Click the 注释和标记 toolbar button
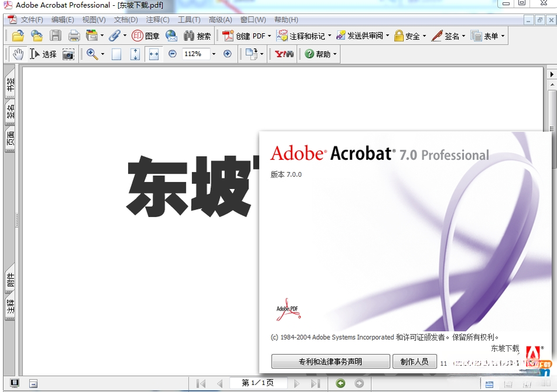The image size is (557, 392). (301, 36)
